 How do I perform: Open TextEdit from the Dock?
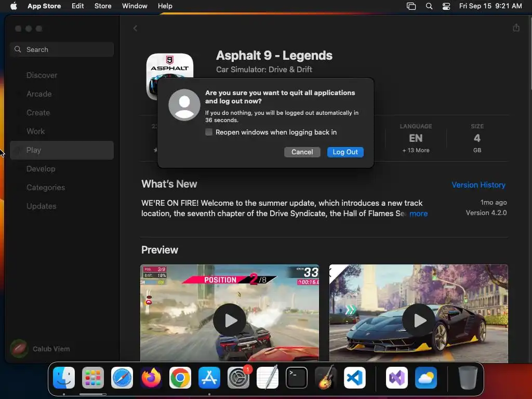coord(268,378)
